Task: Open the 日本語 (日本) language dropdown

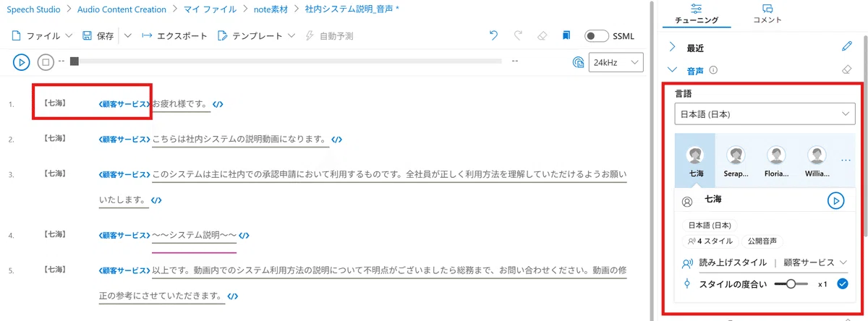Action: click(765, 114)
